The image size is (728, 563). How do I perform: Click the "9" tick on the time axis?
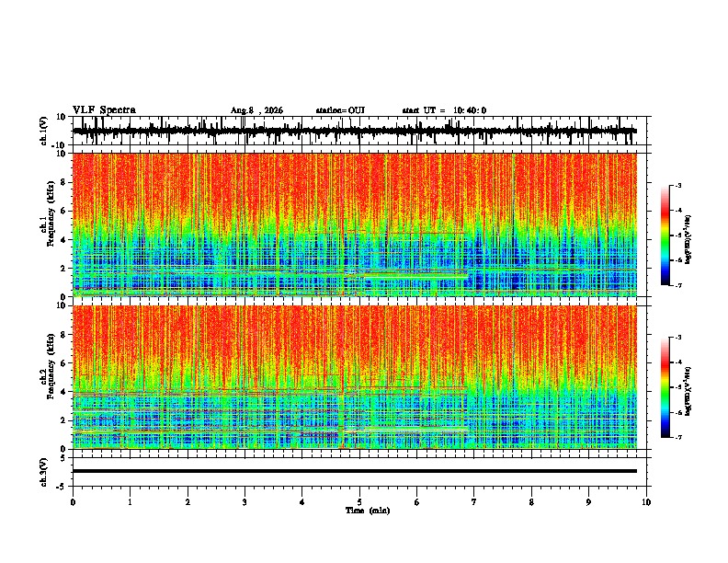tap(588, 502)
